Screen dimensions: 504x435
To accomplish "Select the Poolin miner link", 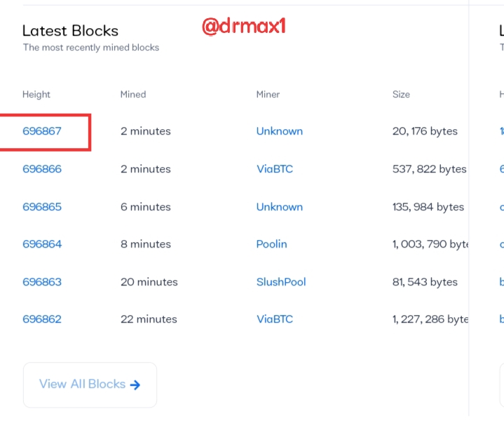I will point(271,244).
